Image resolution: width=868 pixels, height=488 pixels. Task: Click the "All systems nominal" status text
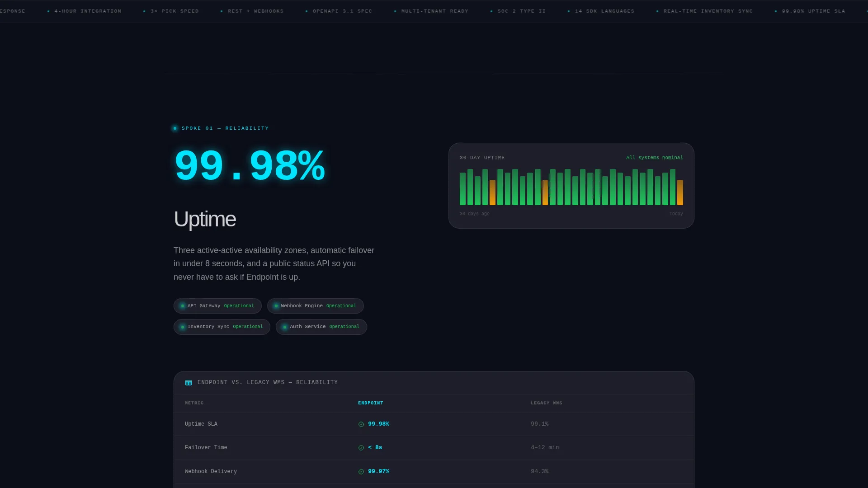[655, 158]
